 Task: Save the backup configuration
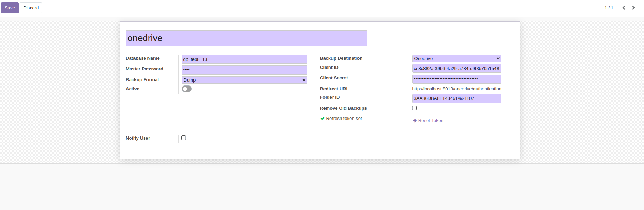point(10,8)
